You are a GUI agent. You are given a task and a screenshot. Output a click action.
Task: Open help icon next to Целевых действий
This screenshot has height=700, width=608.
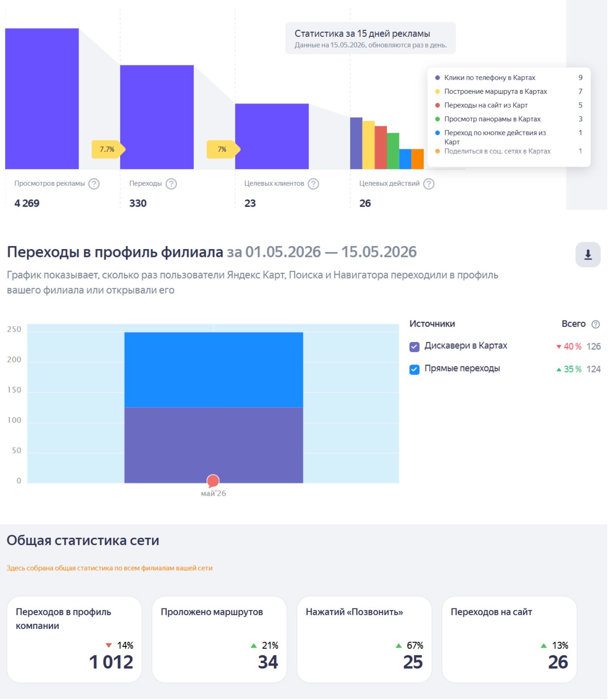tap(429, 184)
